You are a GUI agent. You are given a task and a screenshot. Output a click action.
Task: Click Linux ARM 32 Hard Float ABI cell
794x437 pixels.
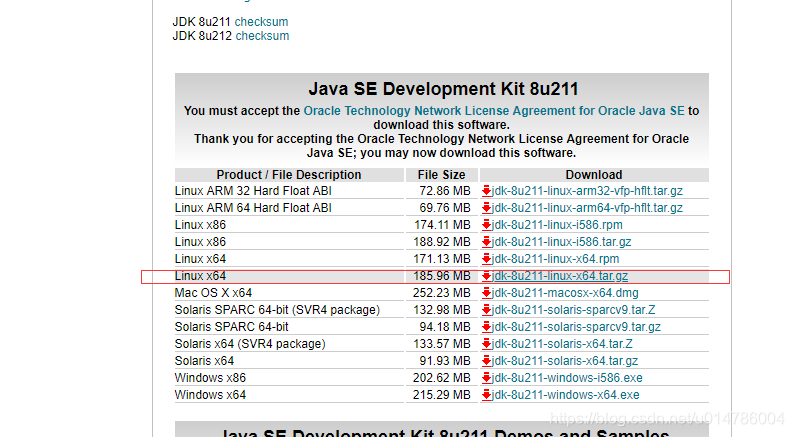pyautogui.click(x=253, y=191)
